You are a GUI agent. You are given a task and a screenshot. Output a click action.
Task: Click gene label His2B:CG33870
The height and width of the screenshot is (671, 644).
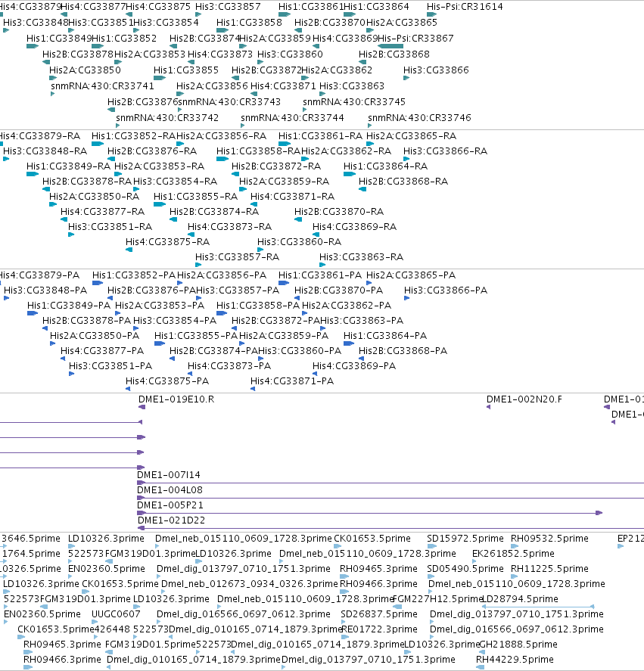[x=330, y=23]
